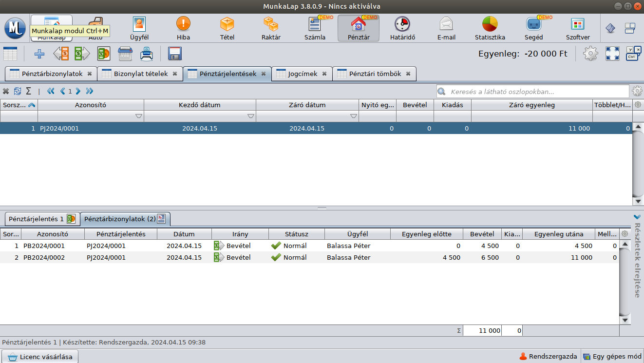
Task: Open the Záró dátum filter dropdown
Action: [x=353, y=116]
